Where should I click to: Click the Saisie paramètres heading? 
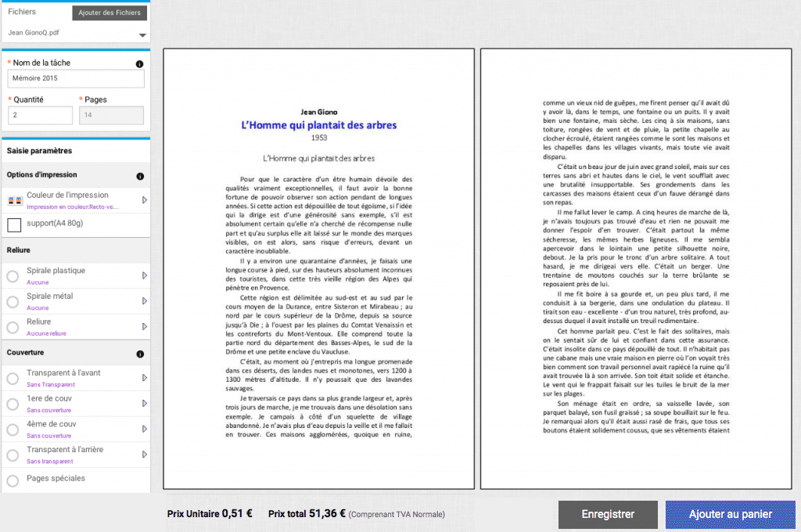pyautogui.click(x=39, y=151)
